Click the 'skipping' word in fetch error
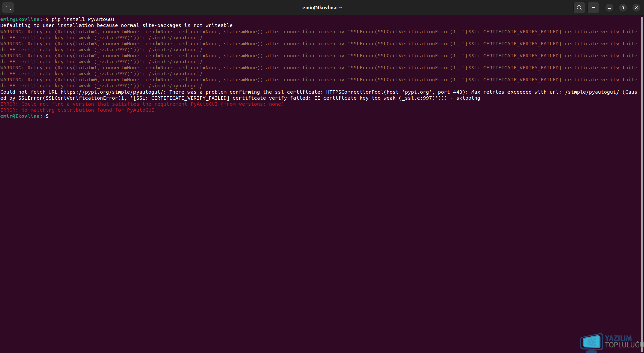 pos(468,98)
